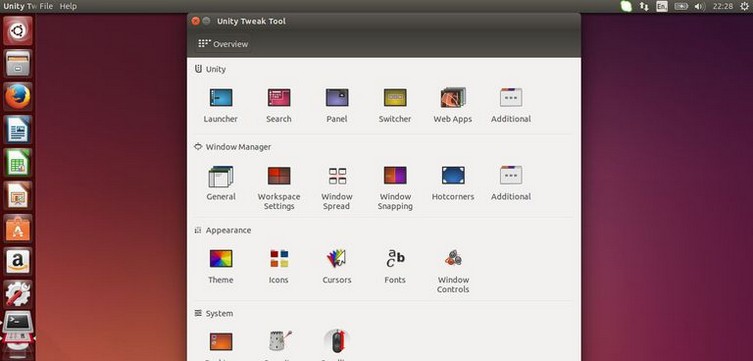Image resolution: width=753 pixels, height=361 pixels.
Task: Open the session gear menu in top panel
Action: [x=743, y=6]
